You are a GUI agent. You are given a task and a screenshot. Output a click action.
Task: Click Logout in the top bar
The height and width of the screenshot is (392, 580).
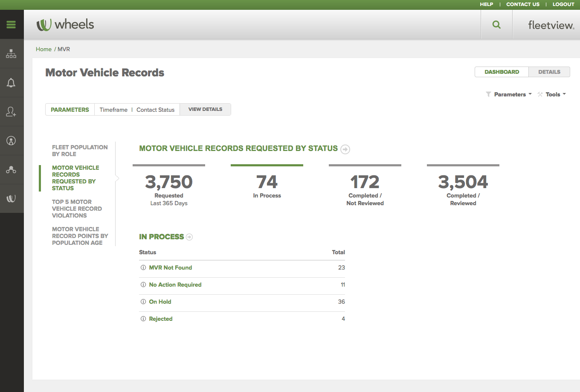click(563, 4)
